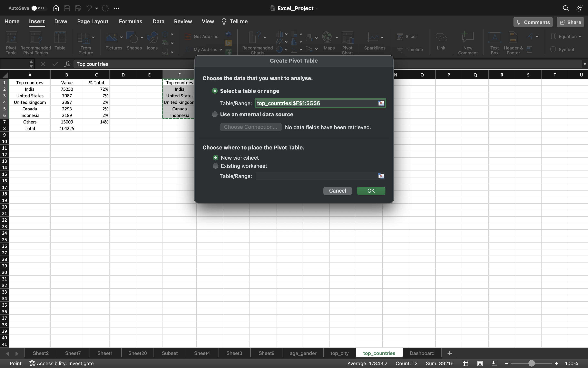Click the Icons insert button
This screenshot has height=368, width=588.
pyautogui.click(x=152, y=41)
